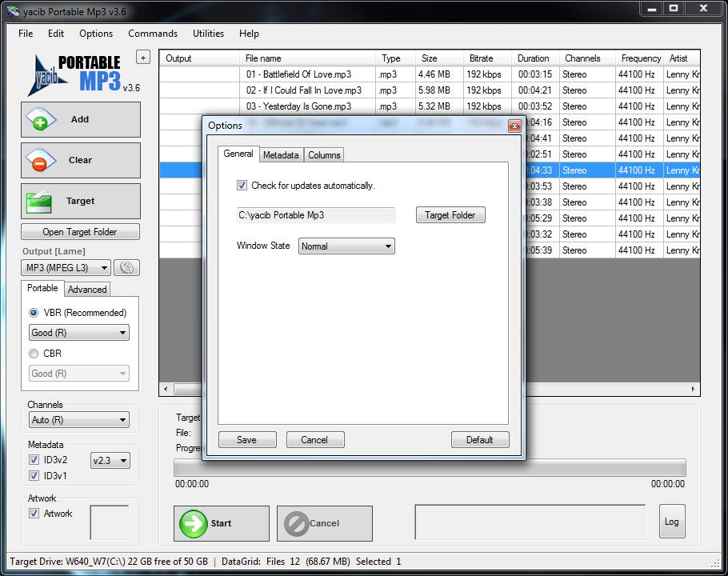The image size is (728, 576).
Task: Click the yacib title bar app icon
Action: point(13,12)
